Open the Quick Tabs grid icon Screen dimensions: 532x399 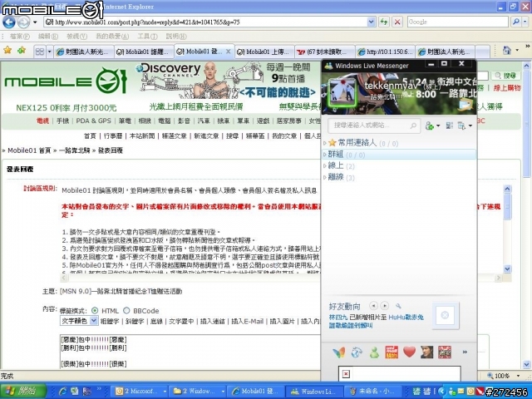[x=40, y=52]
